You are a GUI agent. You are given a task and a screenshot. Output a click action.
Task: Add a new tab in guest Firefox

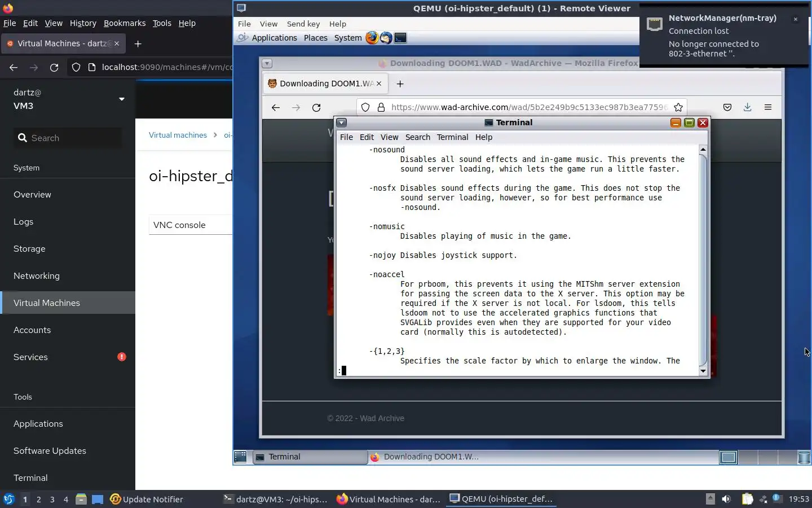pos(400,84)
